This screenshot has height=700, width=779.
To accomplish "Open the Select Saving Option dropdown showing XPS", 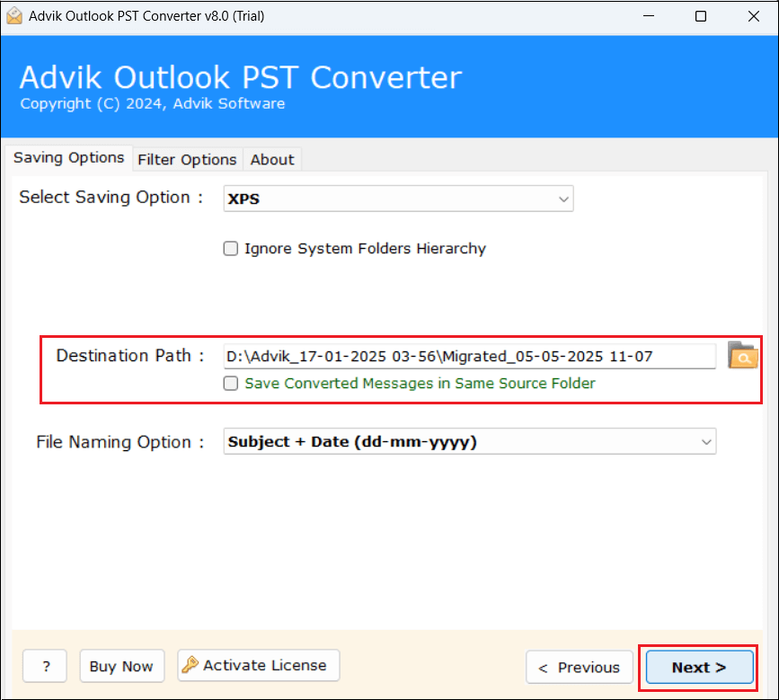I will [398, 199].
